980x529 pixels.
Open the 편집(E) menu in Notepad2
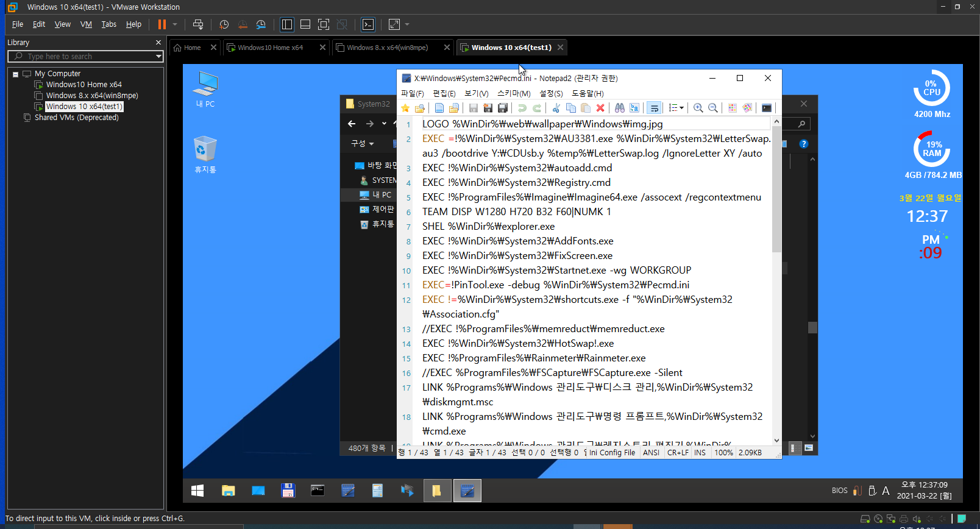pos(444,93)
